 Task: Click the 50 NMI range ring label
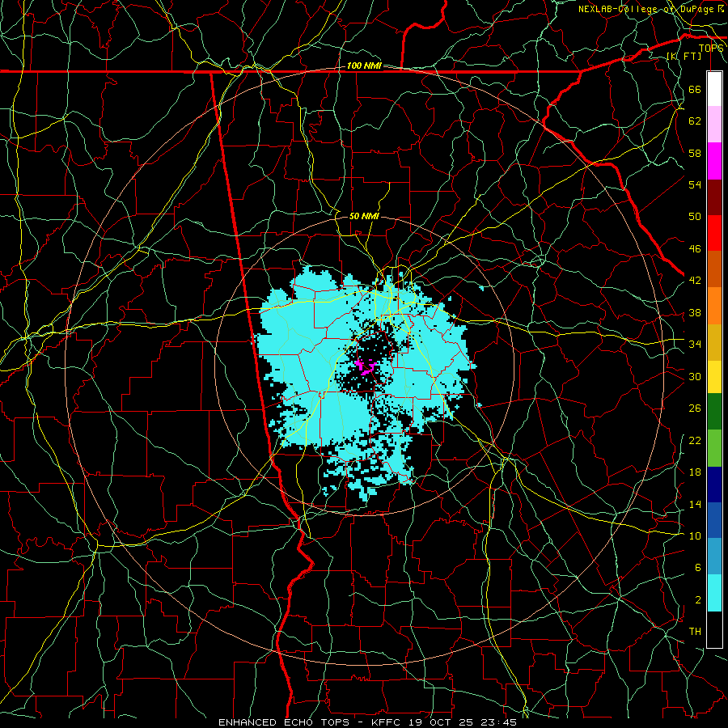[x=363, y=216]
